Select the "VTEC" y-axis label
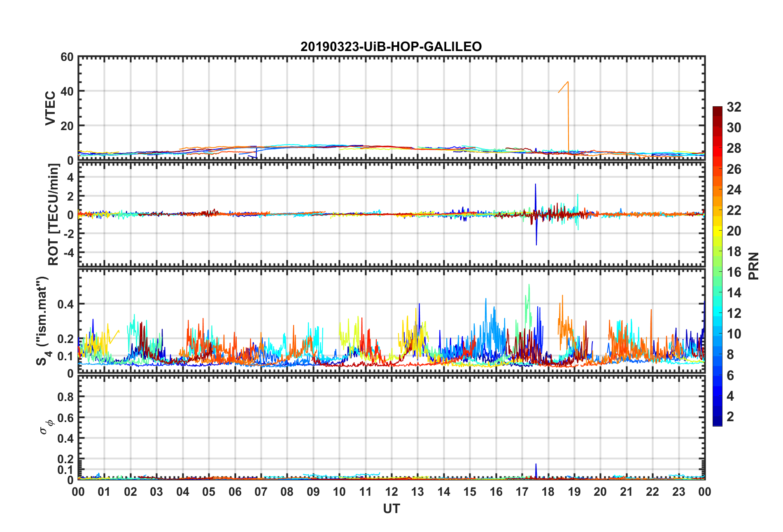Viewport: 783px width, 532px height. [x=50, y=108]
